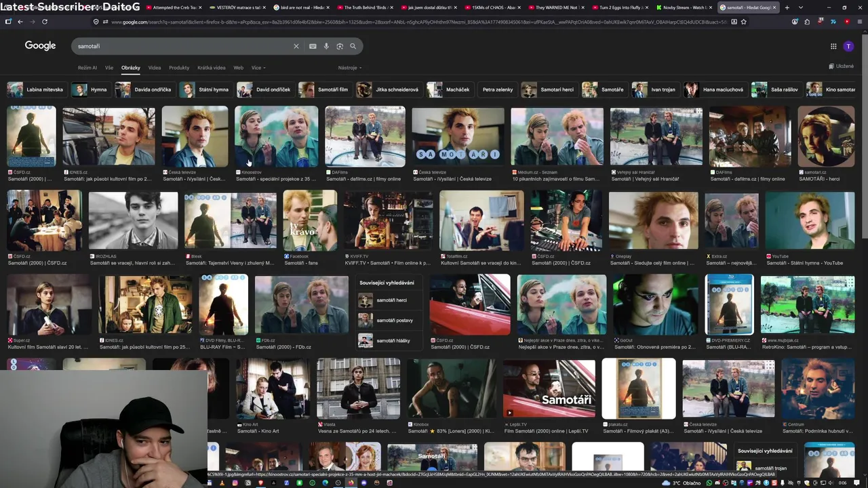Image resolution: width=868 pixels, height=488 pixels.
Task: Switch to the Vše results tab
Action: click(109, 68)
